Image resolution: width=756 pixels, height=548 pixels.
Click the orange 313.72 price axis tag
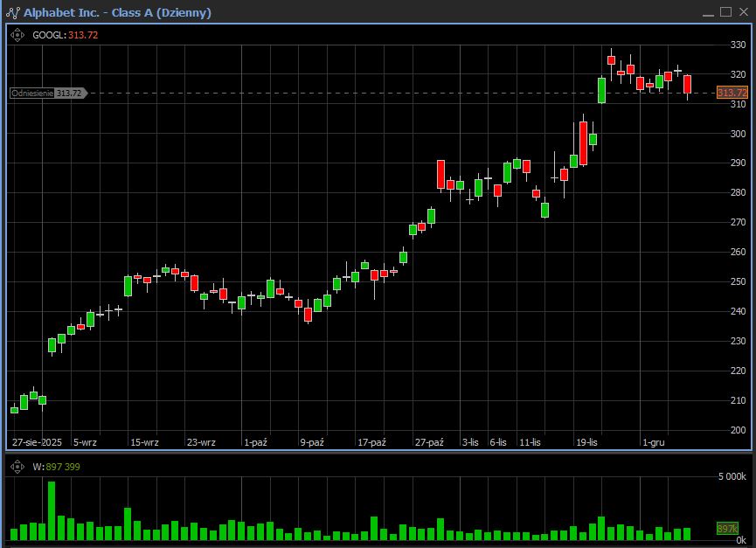[x=732, y=93]
